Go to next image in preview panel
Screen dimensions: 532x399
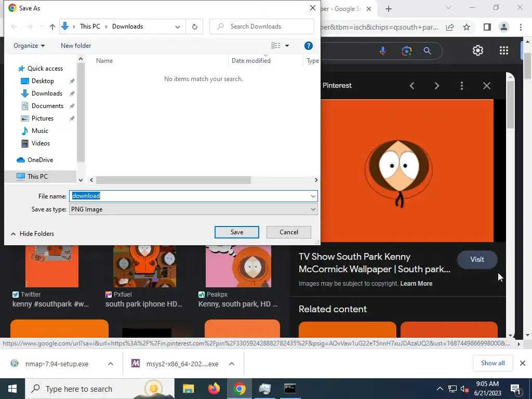pyautogui.click(x=437, y=86)
